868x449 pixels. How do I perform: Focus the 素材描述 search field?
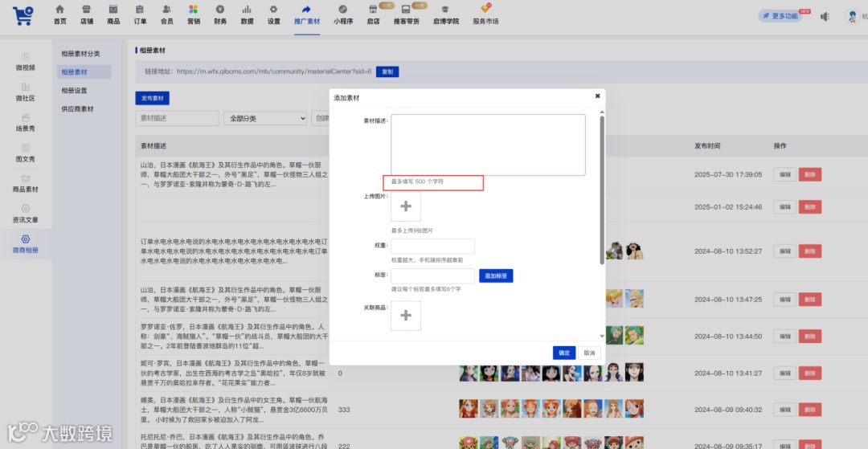click(177, 118)
